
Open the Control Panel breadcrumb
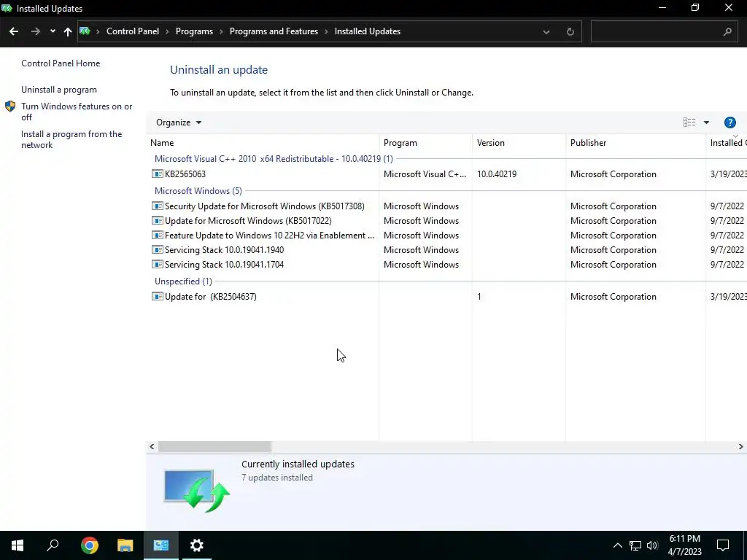(133, 31)
